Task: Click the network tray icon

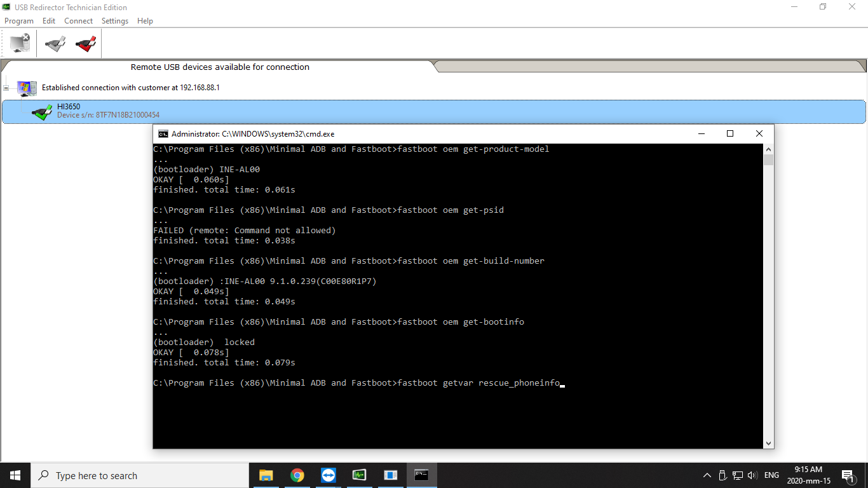Action: 738,475
